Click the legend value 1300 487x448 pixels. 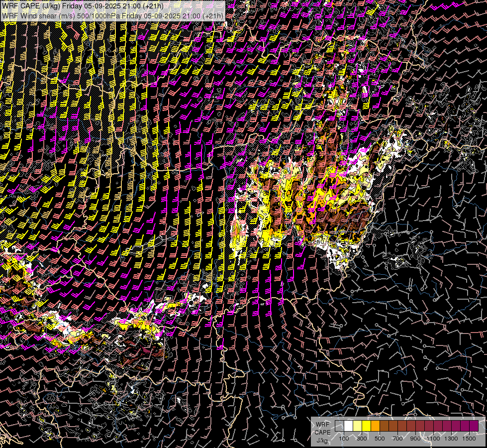click(451, 439)
